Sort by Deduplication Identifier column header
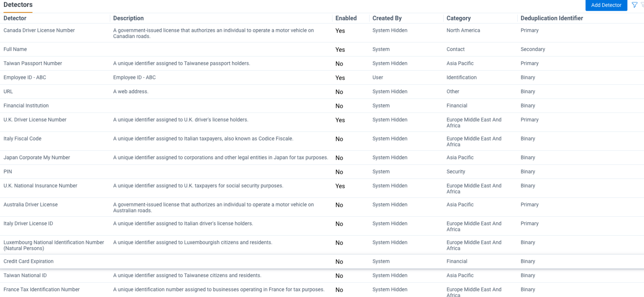Screen dimensions: 644x297 [552, 18]
